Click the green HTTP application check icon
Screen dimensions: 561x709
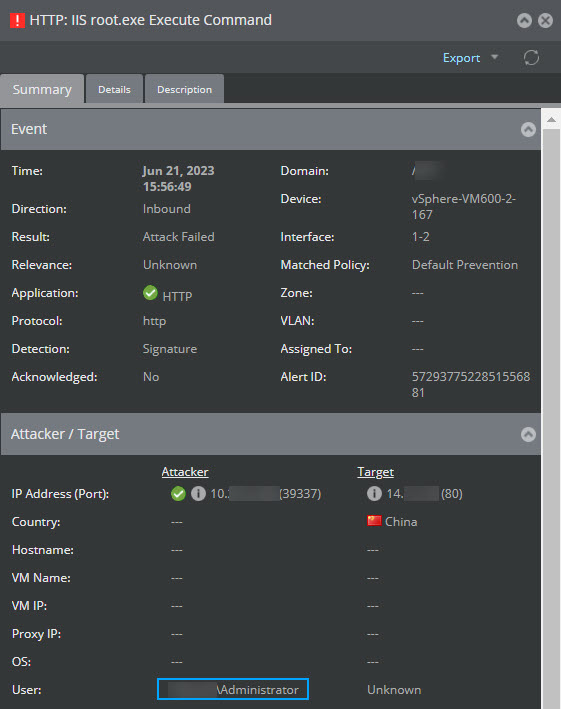(x=150, y=293)
